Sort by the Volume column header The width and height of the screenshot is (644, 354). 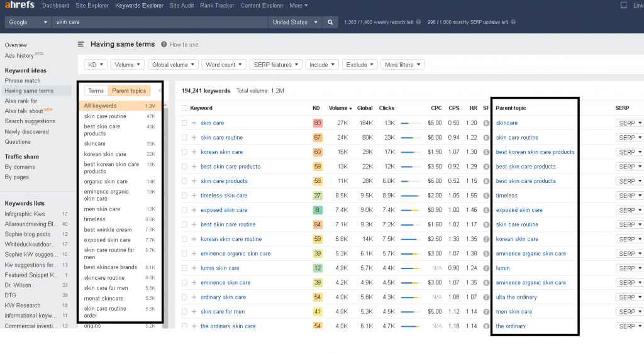tap(340, 108)
